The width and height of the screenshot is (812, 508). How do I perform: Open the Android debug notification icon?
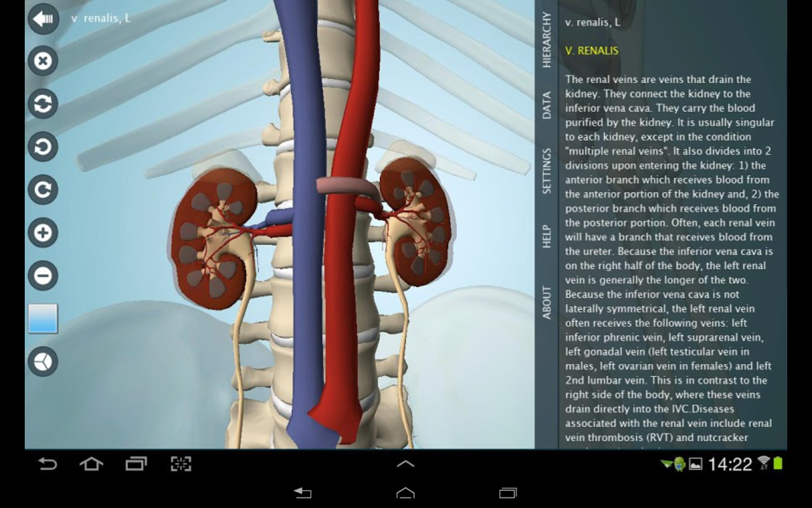click(x=679, y=464)
